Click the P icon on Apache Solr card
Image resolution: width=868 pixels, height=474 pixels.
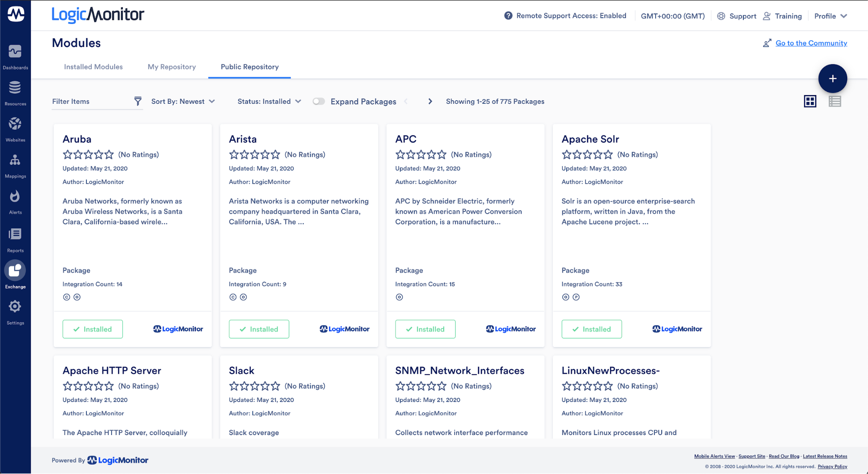pos(576,297)
